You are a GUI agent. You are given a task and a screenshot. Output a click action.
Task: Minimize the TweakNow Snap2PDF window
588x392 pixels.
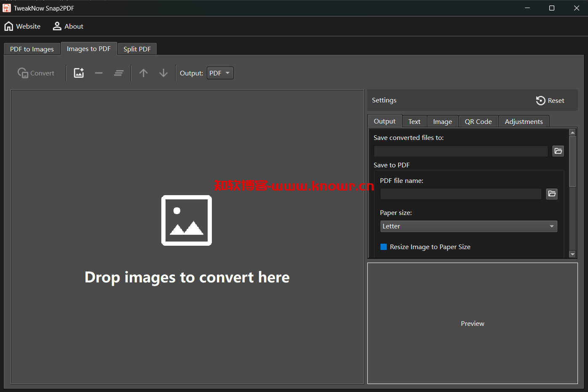pos(527,8)
